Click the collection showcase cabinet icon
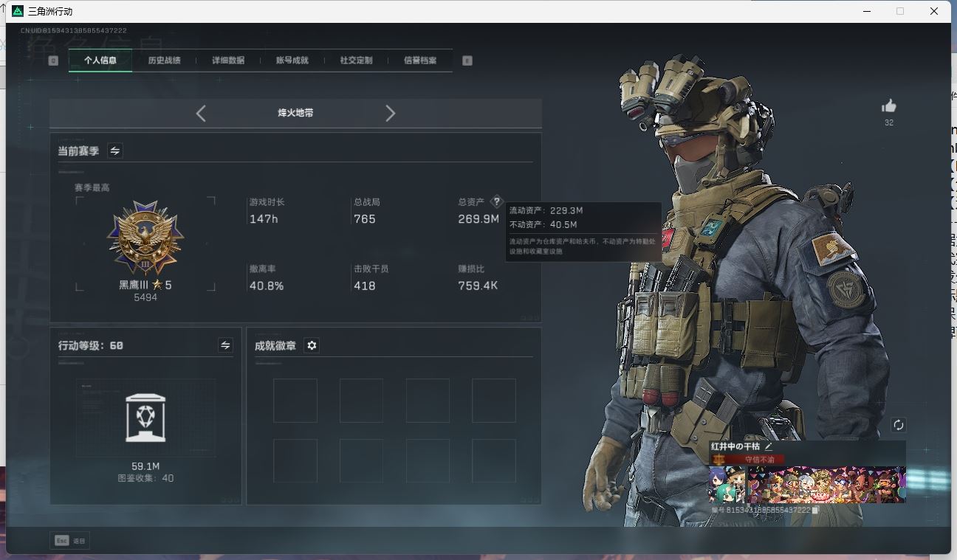Image resolution: width=957 pixels, height=560 pixels. click(145, 418)
